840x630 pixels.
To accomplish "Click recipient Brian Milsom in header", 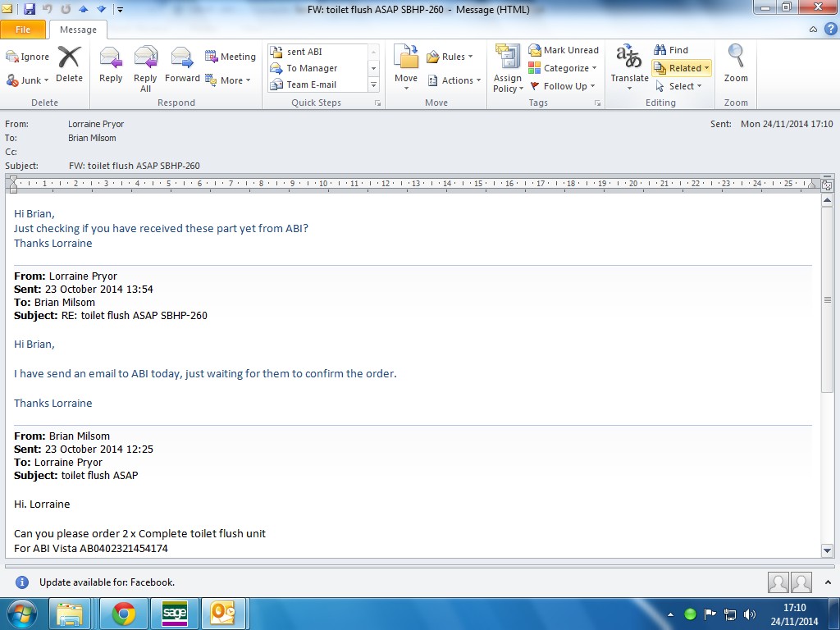I will pos(92,138).
